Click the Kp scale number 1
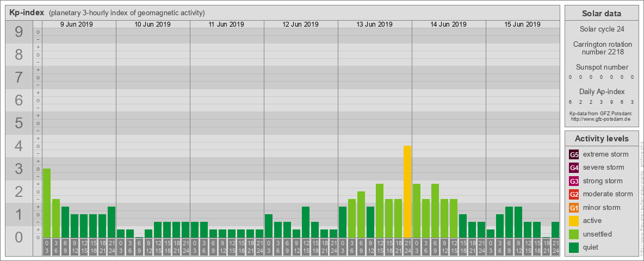 tap(19, 214)
